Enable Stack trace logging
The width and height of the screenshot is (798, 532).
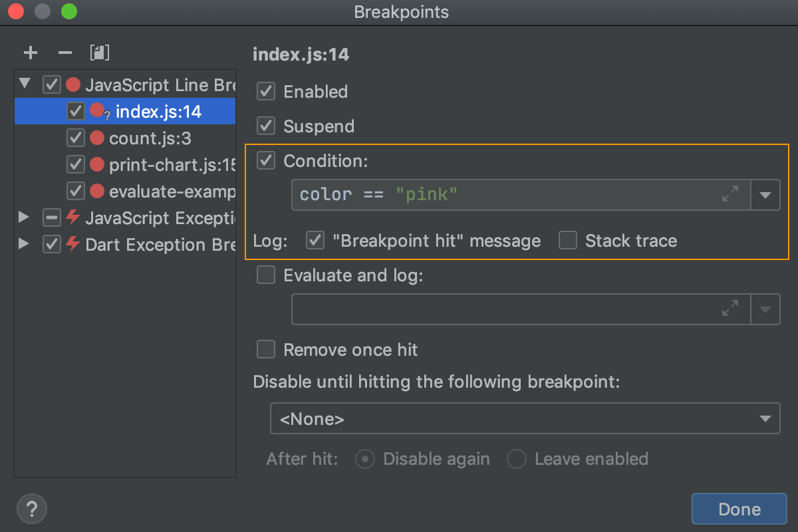tap(567, 241)
